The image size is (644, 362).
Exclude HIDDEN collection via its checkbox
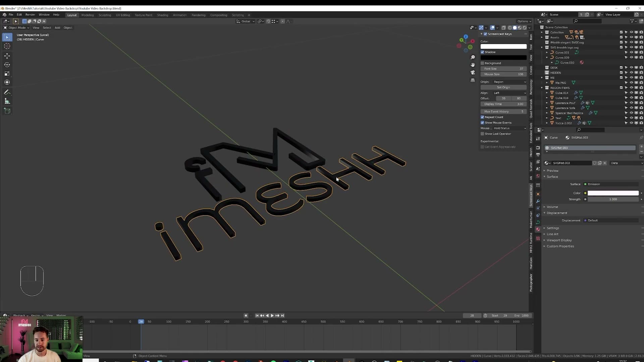coord(621,72)
